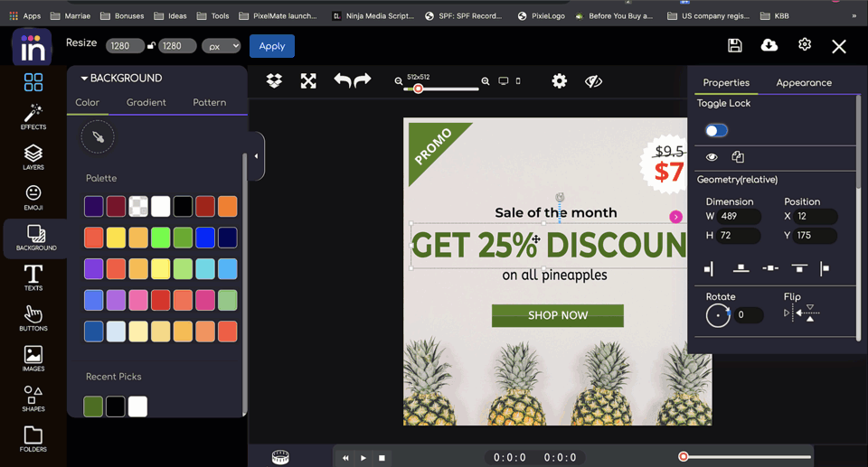Duplicate the selected element via copy icon

(738, 157)
